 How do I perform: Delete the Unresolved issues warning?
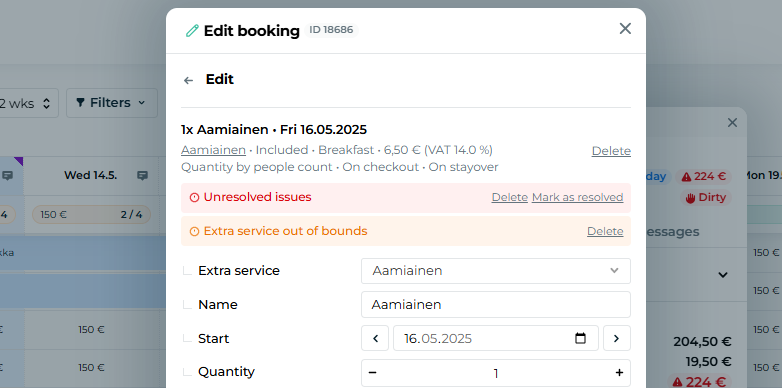click(510, 197)
